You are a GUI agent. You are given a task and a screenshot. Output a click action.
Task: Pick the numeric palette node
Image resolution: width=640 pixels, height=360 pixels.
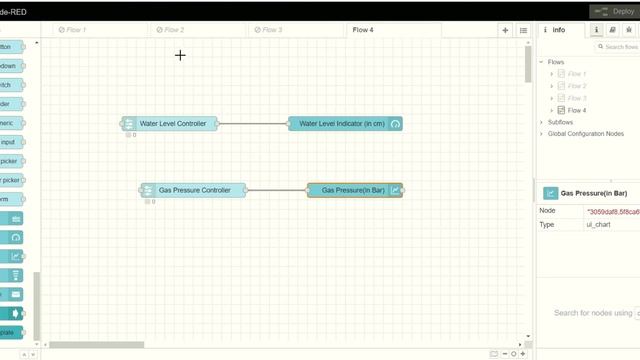coord(11,123)
